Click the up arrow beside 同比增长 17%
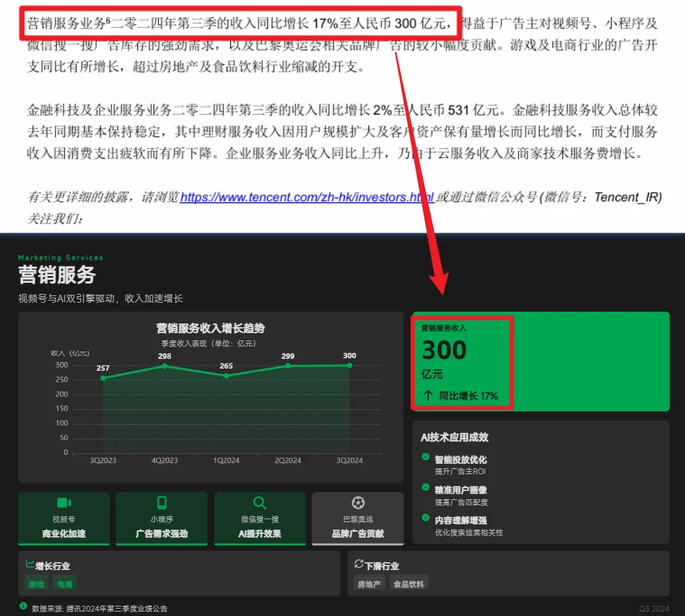Viewport: 685px width, 616px height. pyautogui.click(x=427, y=395)
